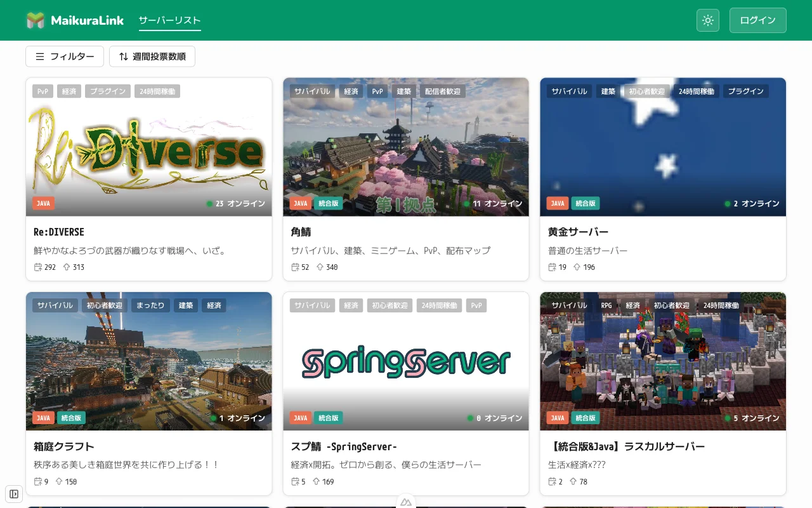Click the ログイン button
The height and width of the screenshot is (508, 812).
[758, 20]
